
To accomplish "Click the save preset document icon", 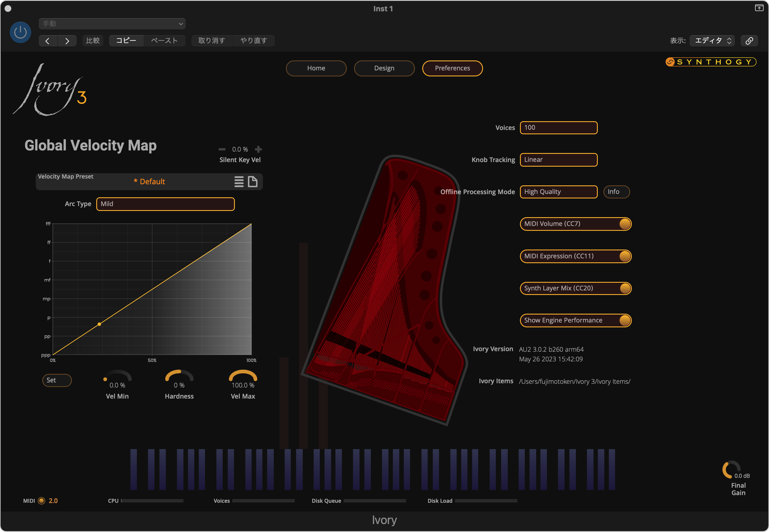I will [253, 182].
